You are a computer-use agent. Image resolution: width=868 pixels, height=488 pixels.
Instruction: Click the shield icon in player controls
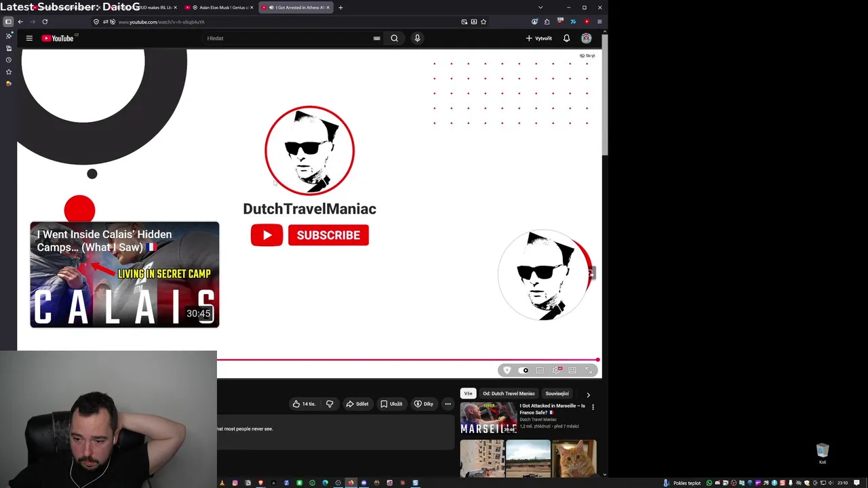click(507, 370)
